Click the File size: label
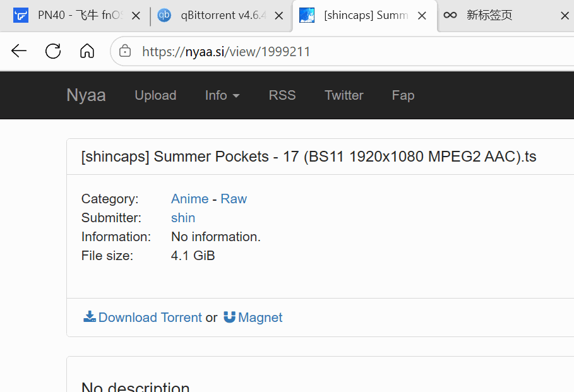Image resolution: width=574 pixels, height=392 pixels. point(107,256)
